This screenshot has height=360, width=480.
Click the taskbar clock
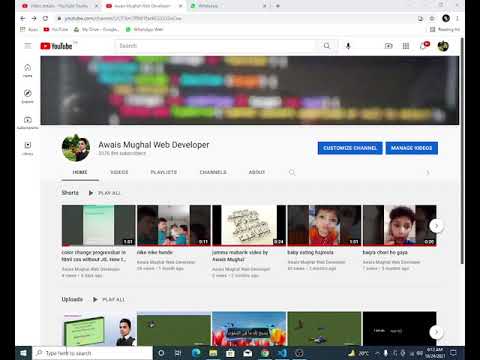pyautogui.click(x=435, y=353)
